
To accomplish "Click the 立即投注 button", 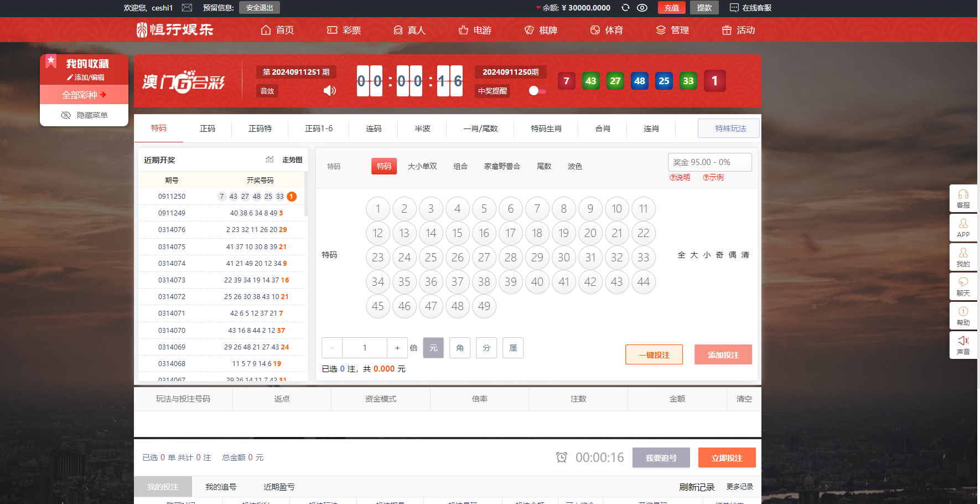I will pyautogui.click(x=727, y=458).
